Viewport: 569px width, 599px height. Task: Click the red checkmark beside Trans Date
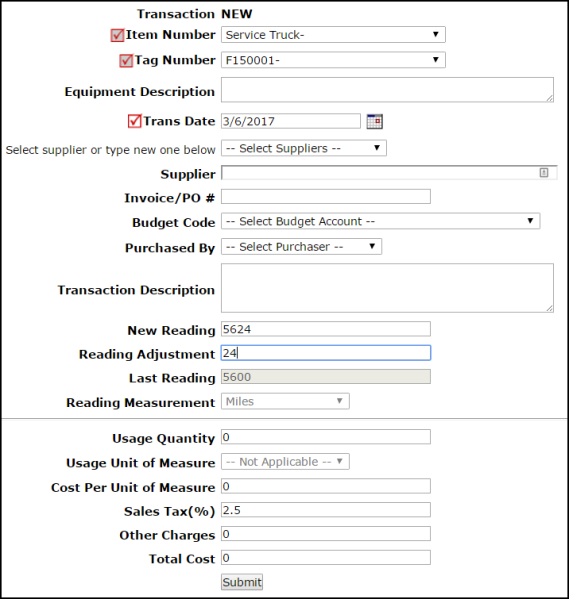135,121
